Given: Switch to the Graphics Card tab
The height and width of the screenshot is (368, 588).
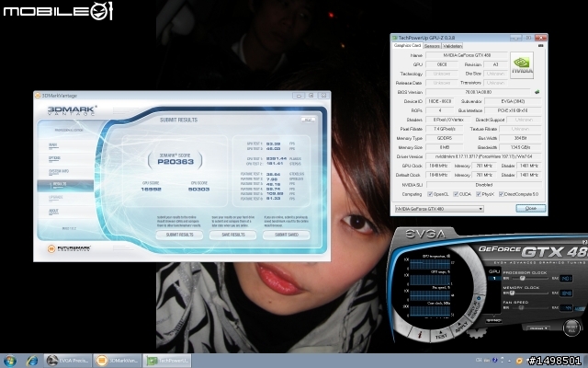Looking at the screenshot, I should click(x=407, y=45).
